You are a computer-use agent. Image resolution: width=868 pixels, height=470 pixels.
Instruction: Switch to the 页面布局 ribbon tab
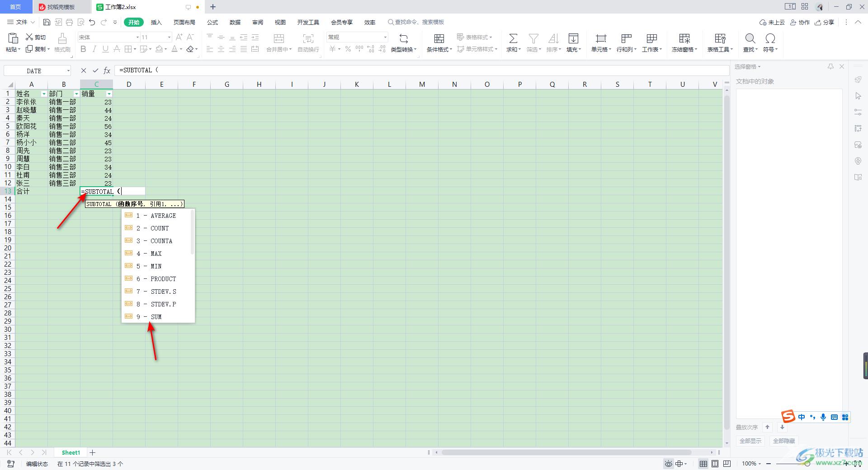[x=184, y=22]
